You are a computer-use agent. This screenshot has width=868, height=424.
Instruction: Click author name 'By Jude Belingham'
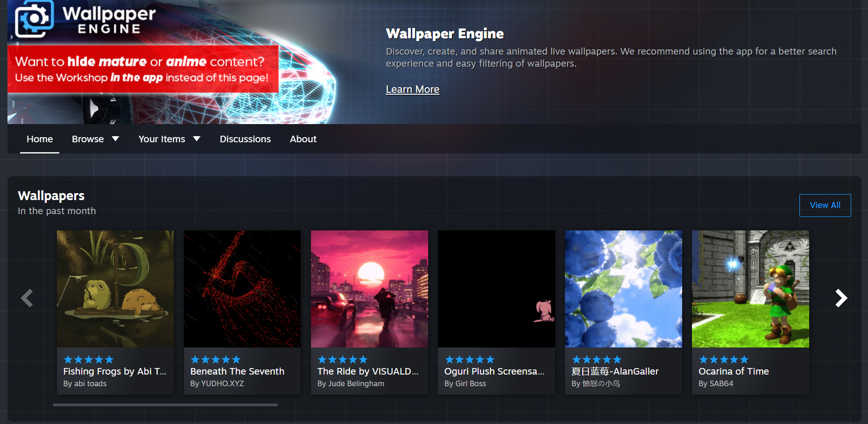351,383
